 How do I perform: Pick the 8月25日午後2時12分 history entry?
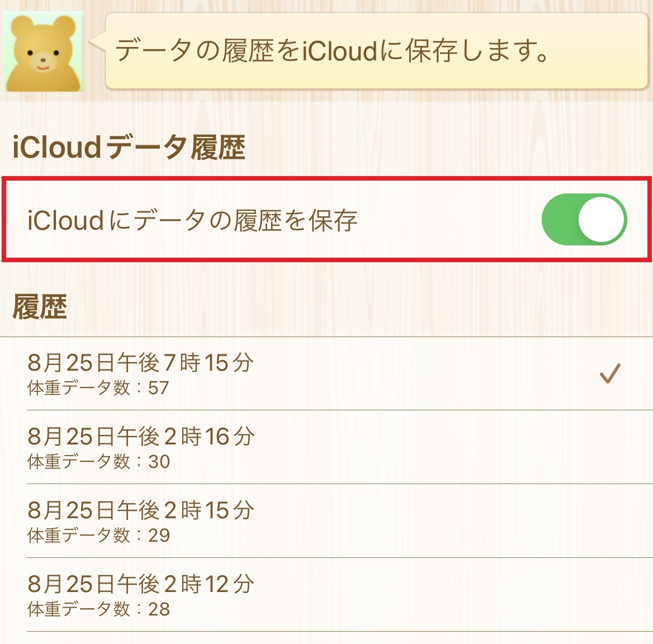click(141, 584)
